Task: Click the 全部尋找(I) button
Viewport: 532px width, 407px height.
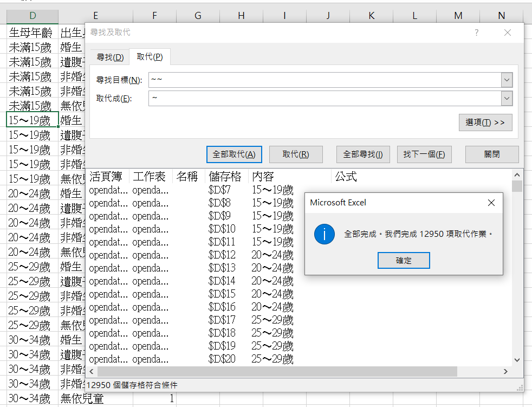Action: pyautogui.click(x=363, y=154)
